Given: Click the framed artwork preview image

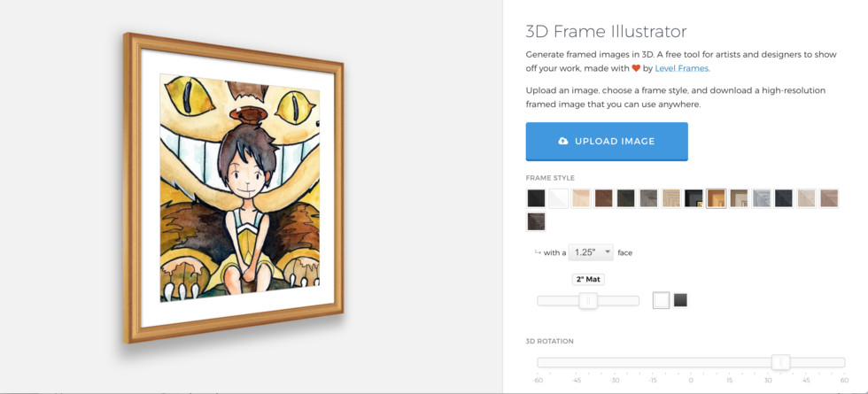Looking at the screenshot, I should [x=233, y=187].
